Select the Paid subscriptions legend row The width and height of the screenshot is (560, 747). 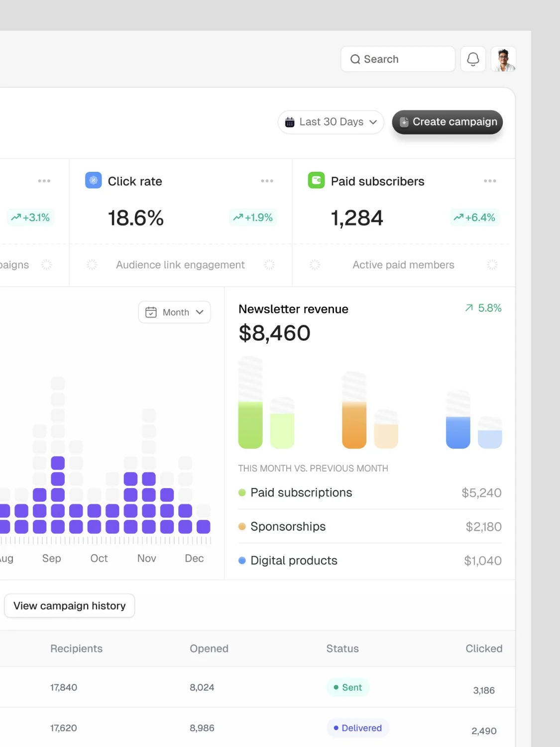pyautogui.click(x=370, y=493)
